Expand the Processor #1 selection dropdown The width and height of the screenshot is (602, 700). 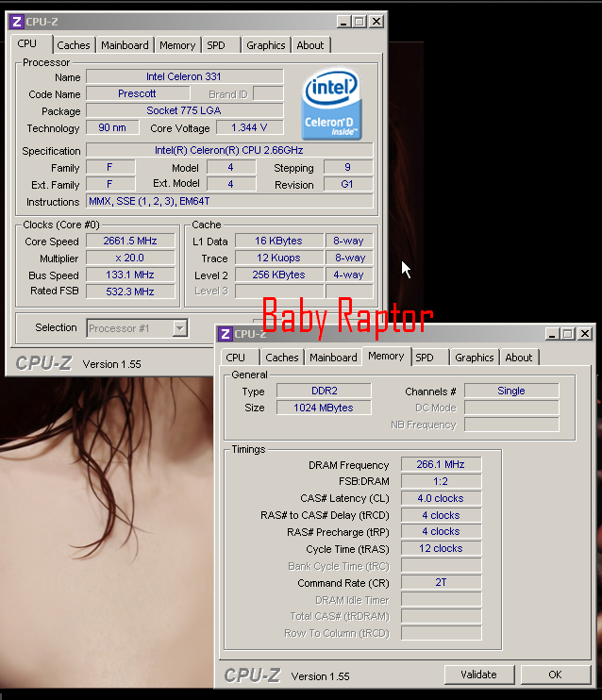(179, 328)
